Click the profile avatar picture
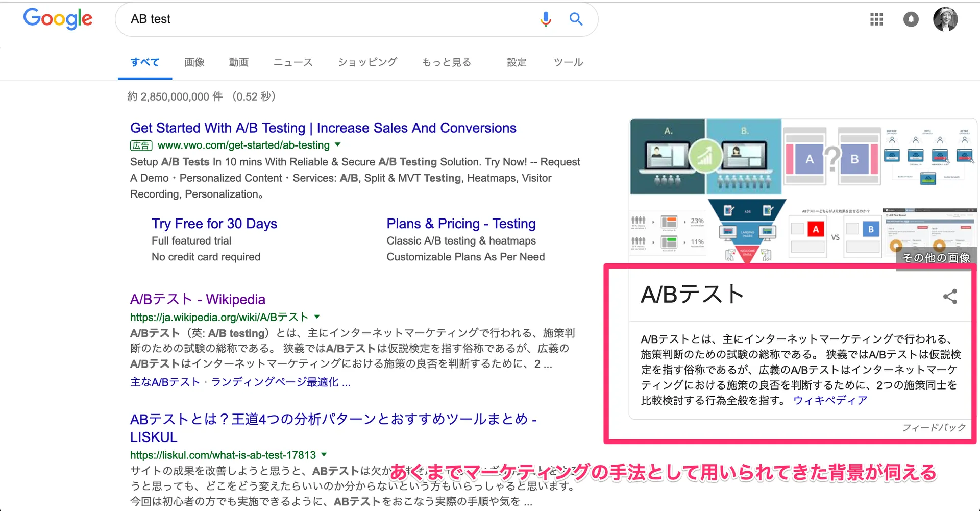This screenshot has height=511, width=980. pos(945,19)
